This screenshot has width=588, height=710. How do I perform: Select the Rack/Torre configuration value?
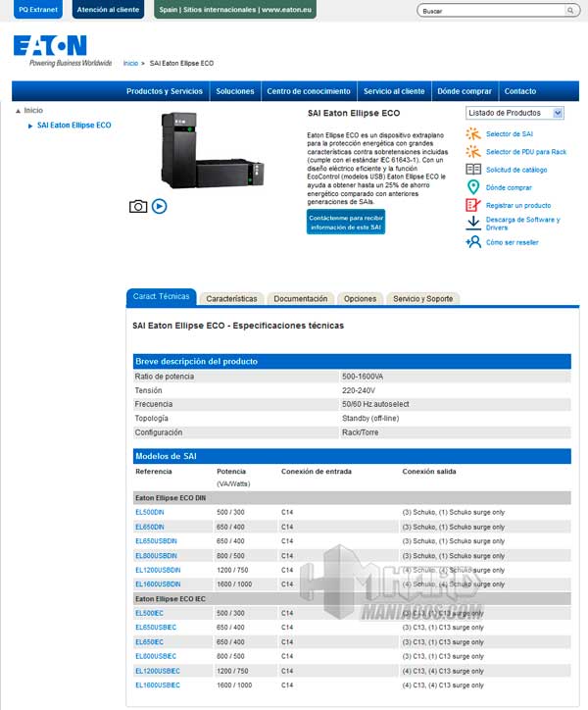pyautogui.click(x=360, y=432)
